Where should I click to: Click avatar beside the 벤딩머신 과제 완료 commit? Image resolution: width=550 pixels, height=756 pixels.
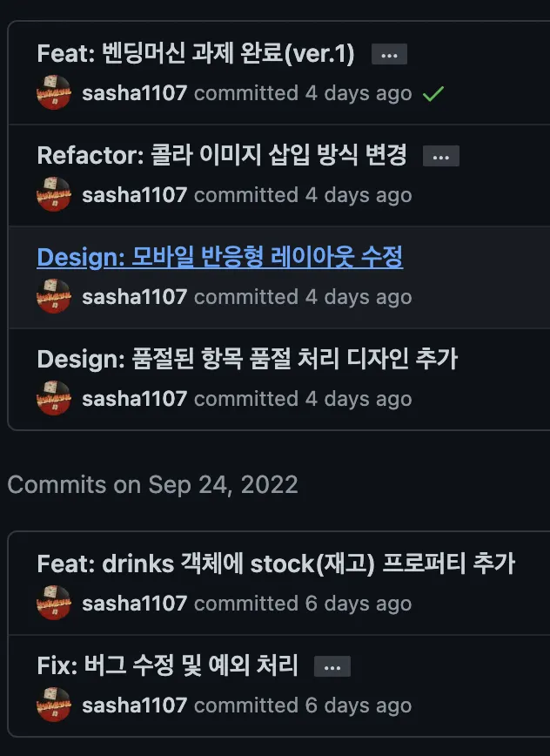click(x=54, y=93)
